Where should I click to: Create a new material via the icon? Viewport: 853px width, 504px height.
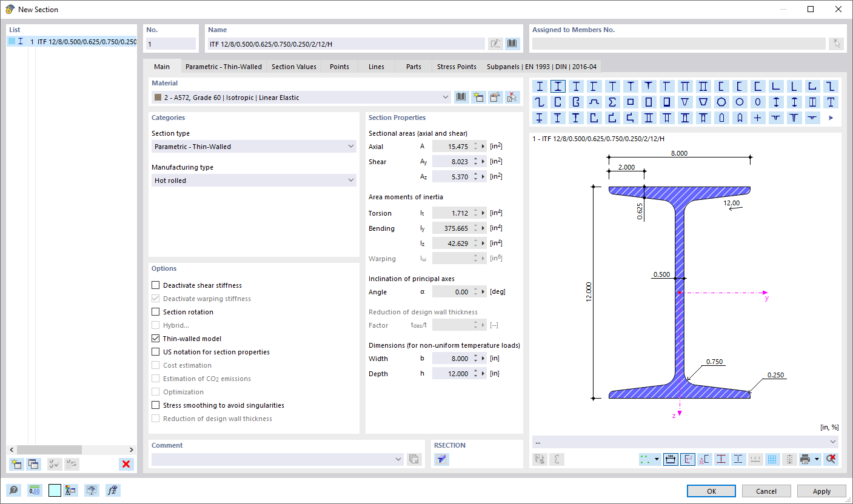point(478,97)
